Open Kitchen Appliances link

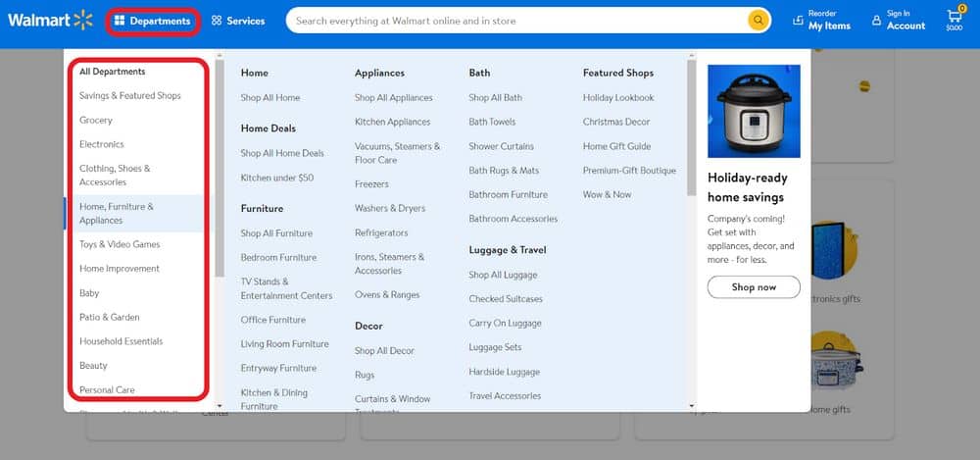pos(393,122)
